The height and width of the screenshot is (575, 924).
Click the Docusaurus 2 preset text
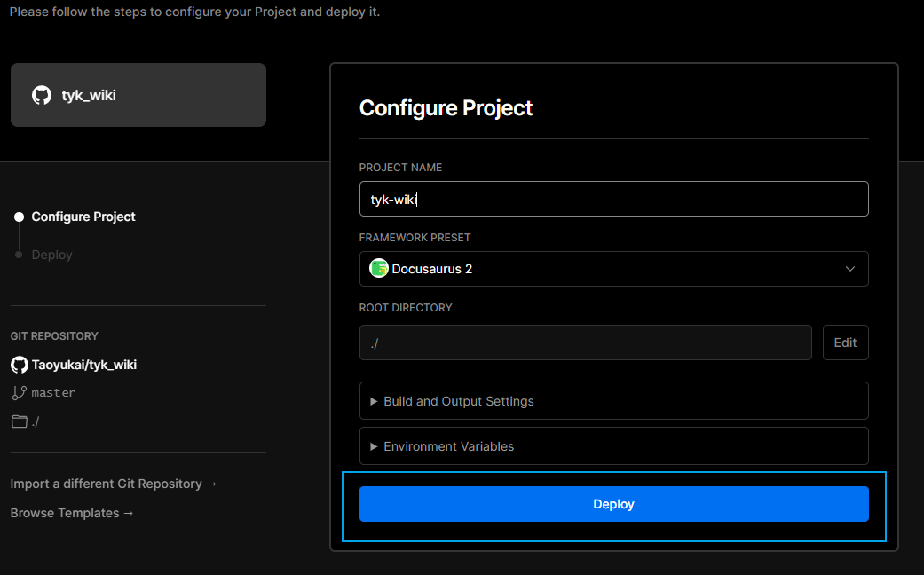coord(432,269)
